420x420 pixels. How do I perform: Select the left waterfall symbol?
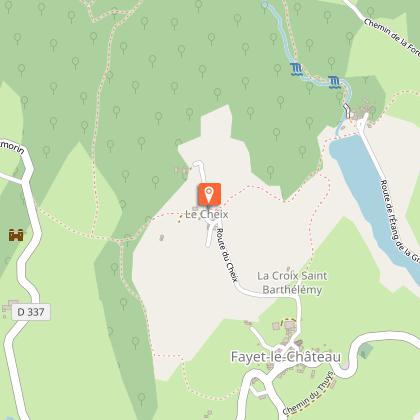click(x=296, y=69)
